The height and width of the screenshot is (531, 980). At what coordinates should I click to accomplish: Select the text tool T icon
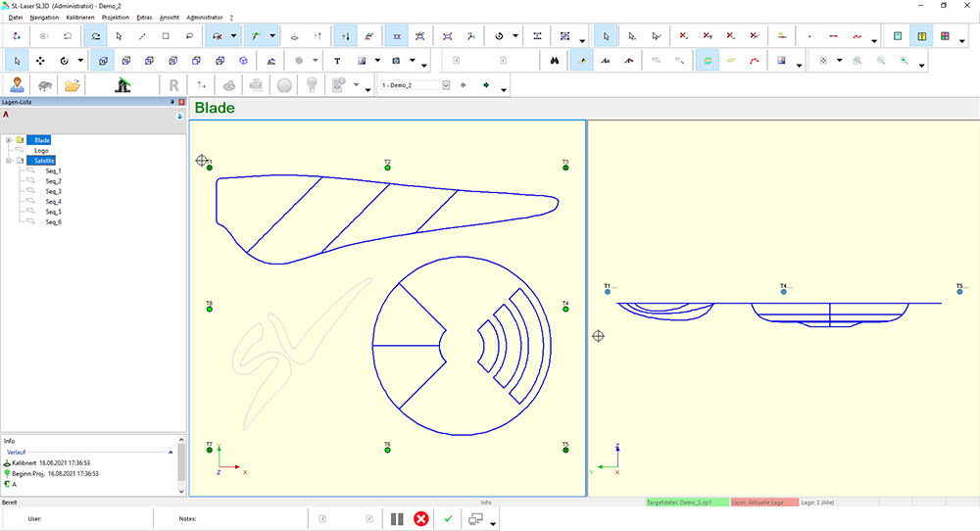[337, 61]
